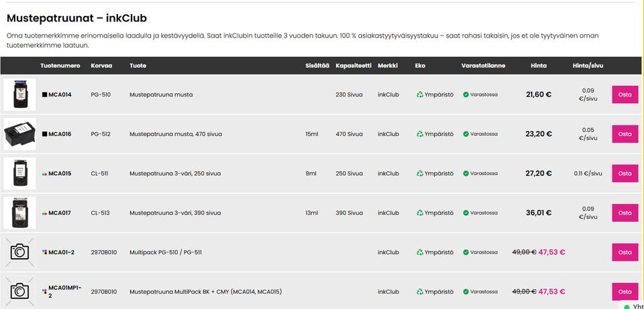Click the camera placeholder icon for MCA01MP1-2

[19, 292]
